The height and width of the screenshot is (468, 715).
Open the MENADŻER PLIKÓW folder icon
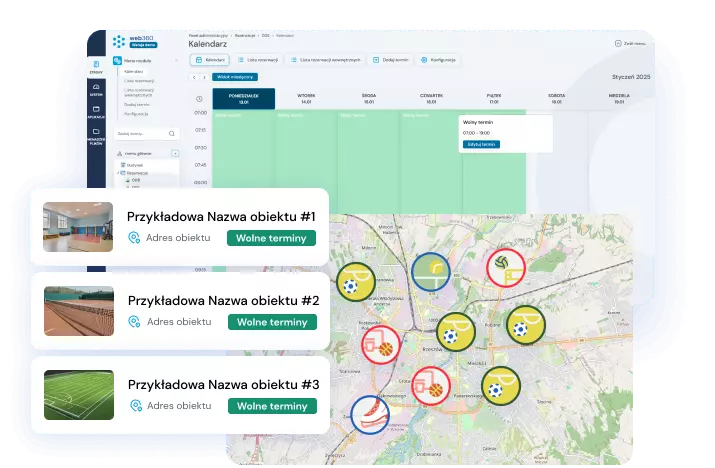96,139
